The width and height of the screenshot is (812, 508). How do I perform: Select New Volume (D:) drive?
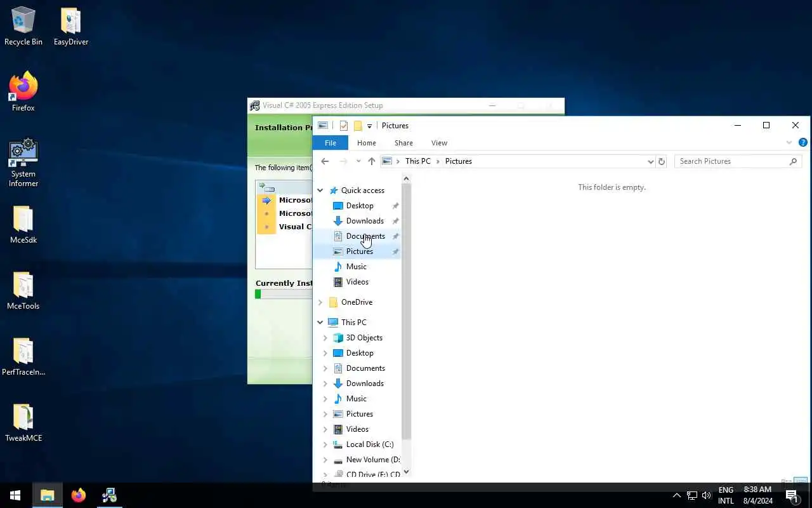[373, 460]
